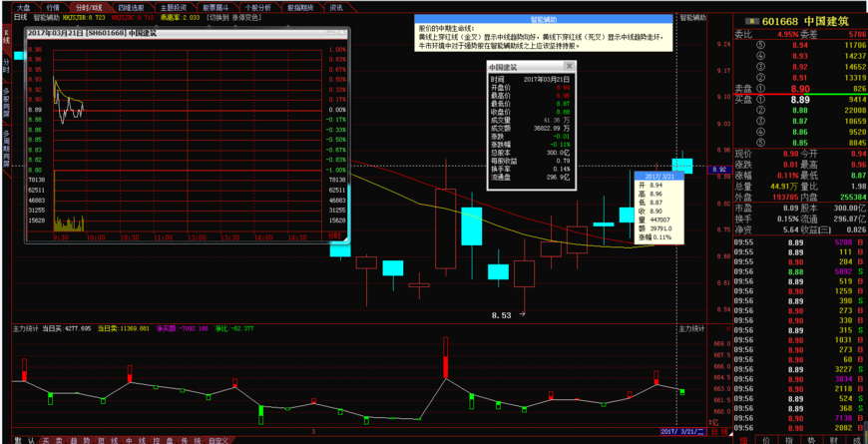Open the 多股同屏 side tab
The image size is (868, 444).
6,102
